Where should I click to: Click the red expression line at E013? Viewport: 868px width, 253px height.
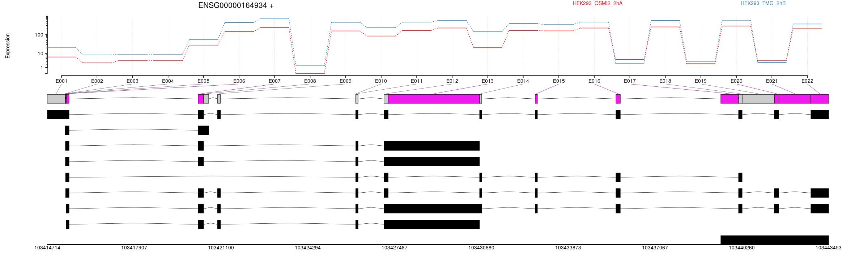click(488, 48)
